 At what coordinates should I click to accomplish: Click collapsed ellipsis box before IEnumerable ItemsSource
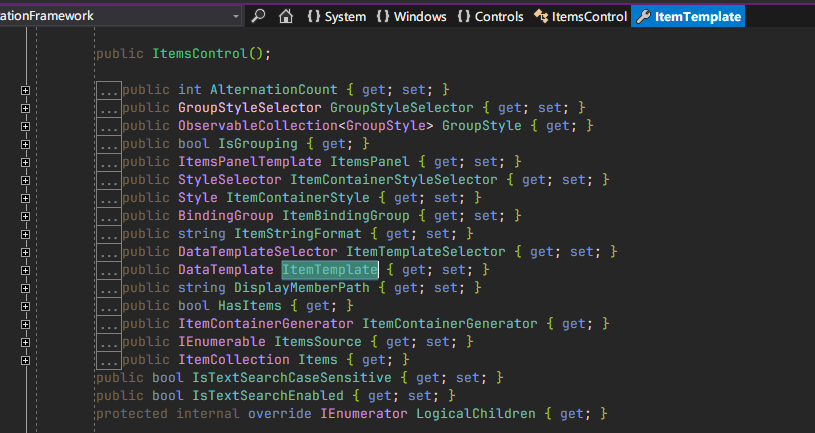[x=109, y=342]
